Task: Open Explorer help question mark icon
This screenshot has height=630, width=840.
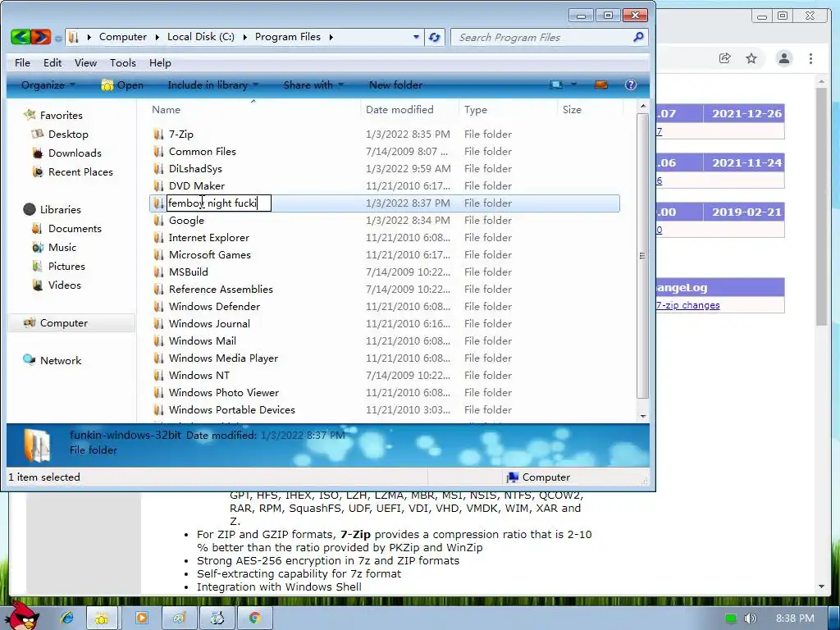Action: pos(631,84)
